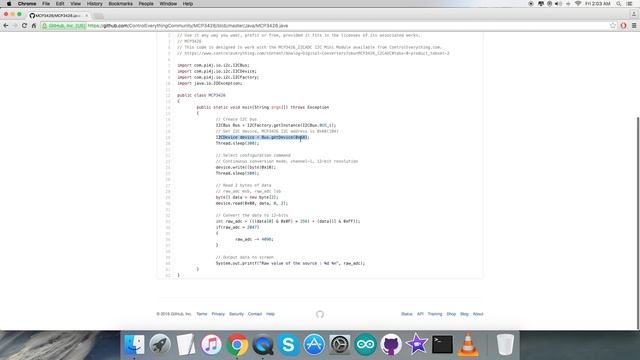Image resolution: width=640 pixels, height=360 pixels.
Task: Open the Shop footer link
Action: click(451, 314)
